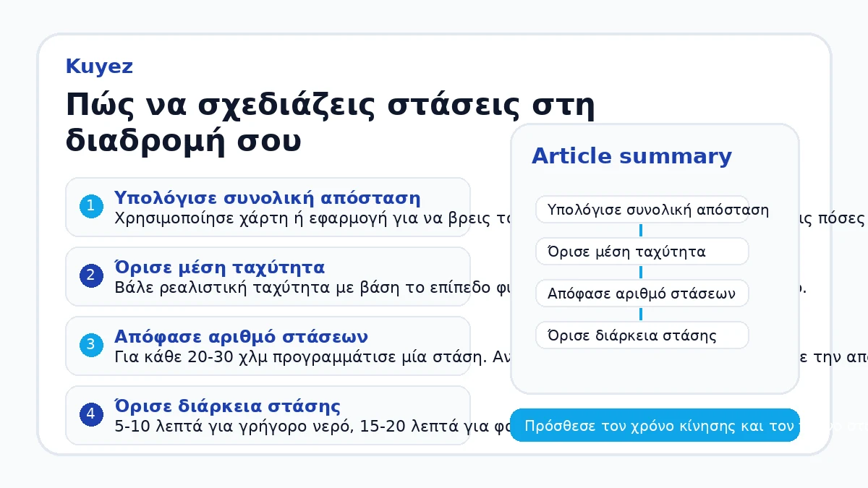868x488 pixels.
Task: Open step heading 'Όρισε διάρκεια στάσης'
Action: pos(227,406)
